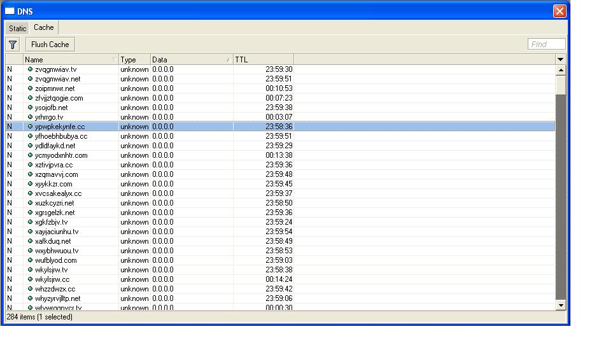Screen dimensions: 599x364
Task: Select the ycmyodxnhtr.com entry name
Action: coord(61,155)
